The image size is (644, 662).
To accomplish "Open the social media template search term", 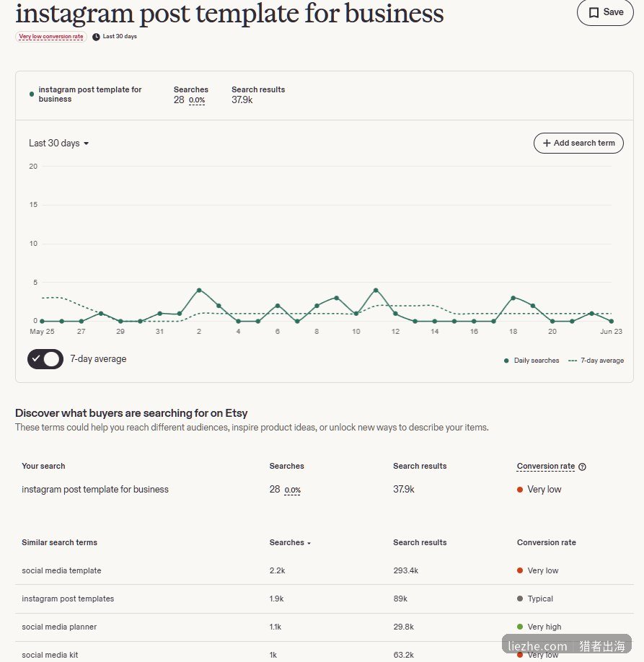I will (61, 570).
